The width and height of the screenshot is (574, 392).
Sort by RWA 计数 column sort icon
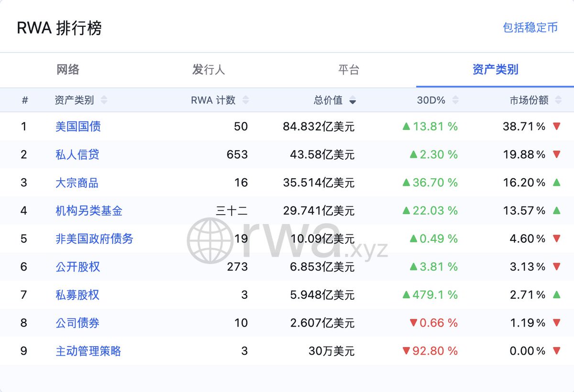click(245, 100)
